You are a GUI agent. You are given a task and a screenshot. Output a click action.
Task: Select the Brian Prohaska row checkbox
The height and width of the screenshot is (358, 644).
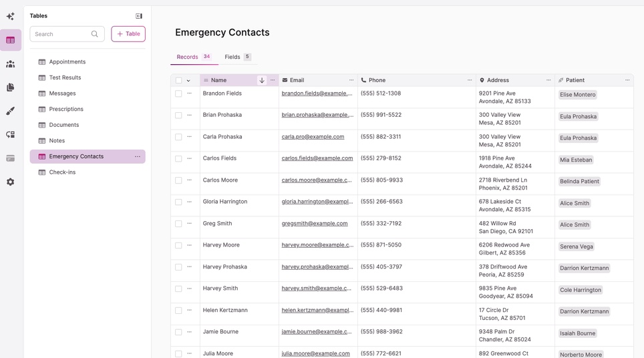click(x=178, y=116)
